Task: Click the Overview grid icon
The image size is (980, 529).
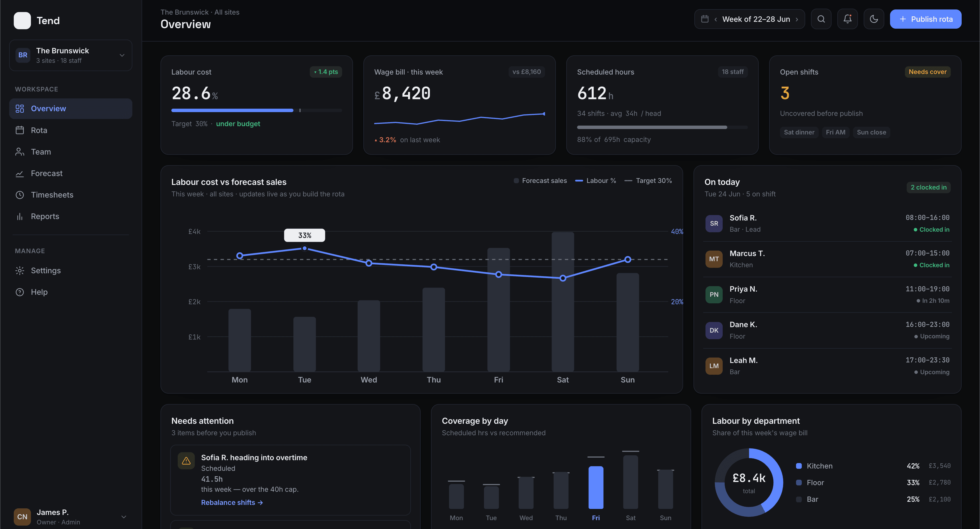Action: (x=20, y=108)
